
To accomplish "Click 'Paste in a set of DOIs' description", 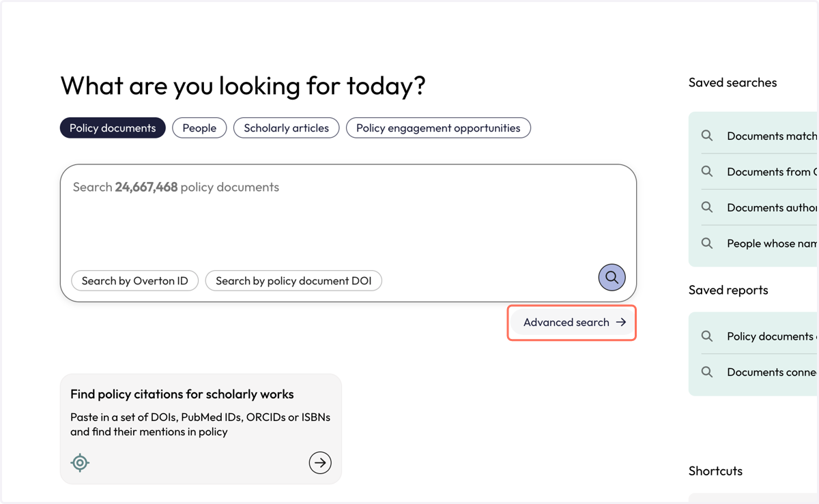I will click(201, 424).
